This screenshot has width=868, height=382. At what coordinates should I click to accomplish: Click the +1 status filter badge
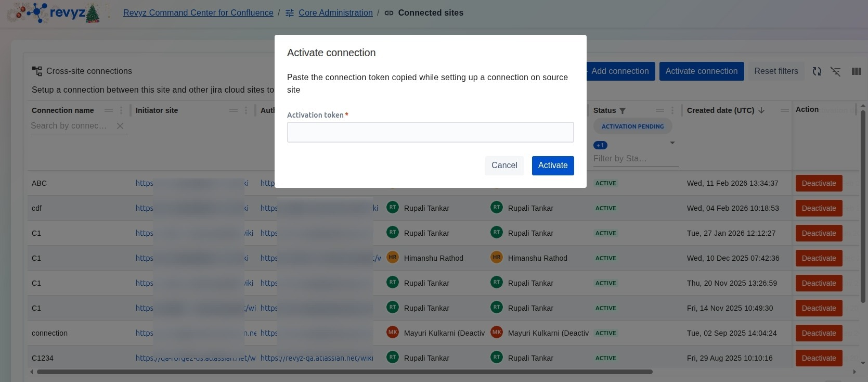click(x=600, y=145)
